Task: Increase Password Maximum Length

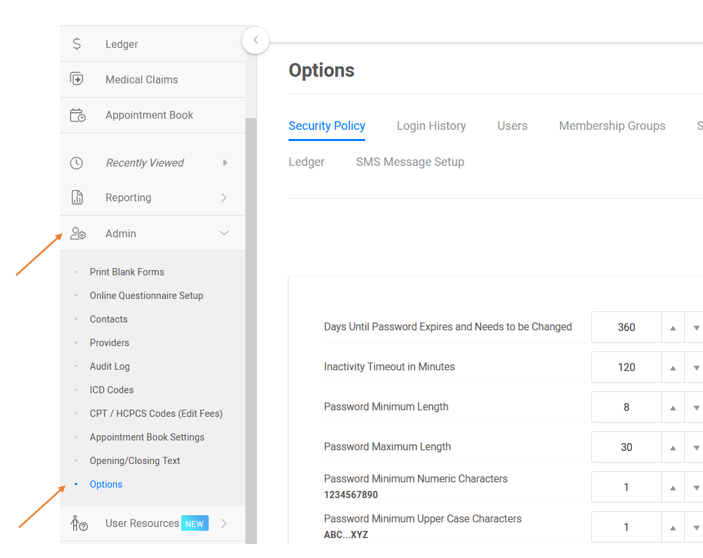Action: (x=673, y=447)
